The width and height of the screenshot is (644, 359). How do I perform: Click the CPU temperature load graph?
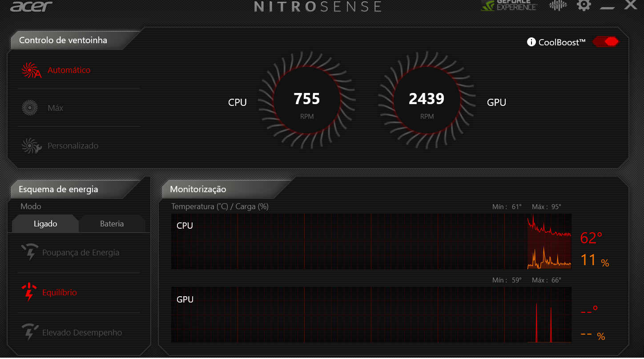[371, 242]
